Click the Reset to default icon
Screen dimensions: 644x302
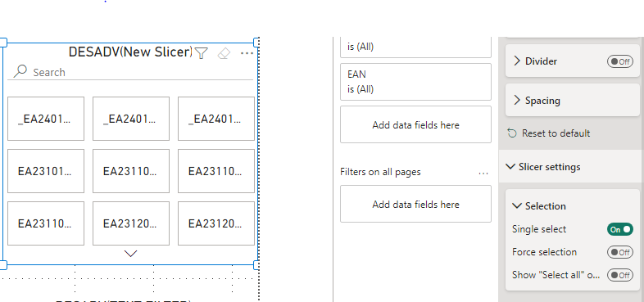[512, 133]
